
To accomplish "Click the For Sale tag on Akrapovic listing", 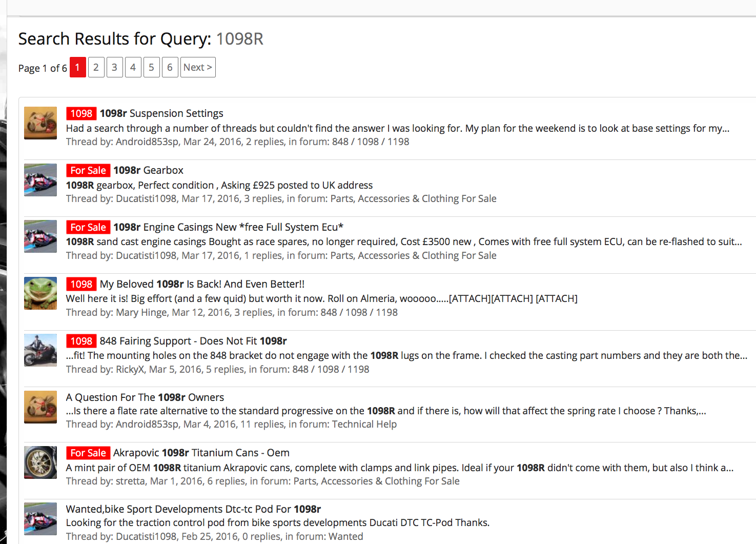I will point(88,453).
